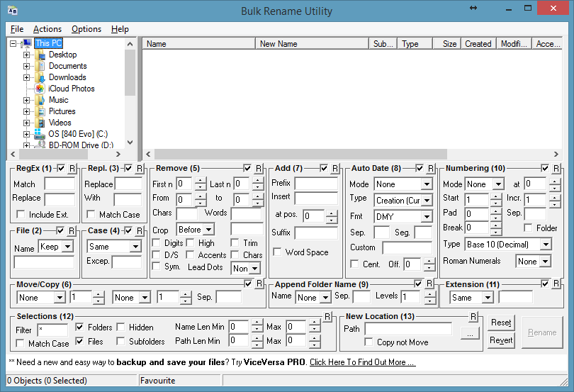Click the ViceVersa PRO find out more link
Screen dimensions: 574x392
tap(362, 362)
